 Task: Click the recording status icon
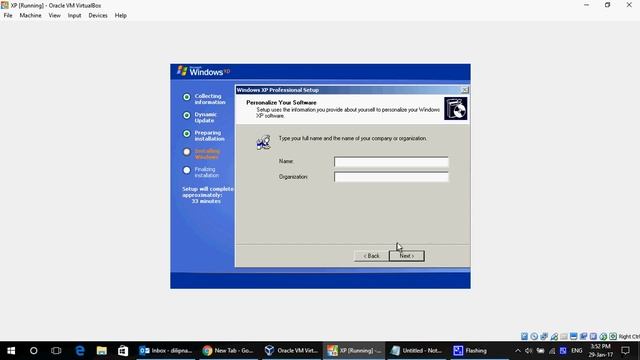(x=583, y=336)
